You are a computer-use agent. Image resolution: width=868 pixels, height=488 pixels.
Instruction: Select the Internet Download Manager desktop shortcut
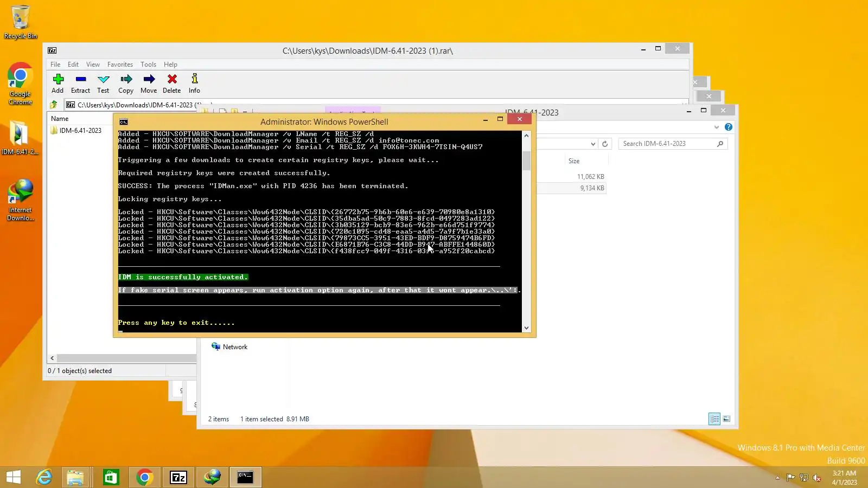(x=21, y=200)
